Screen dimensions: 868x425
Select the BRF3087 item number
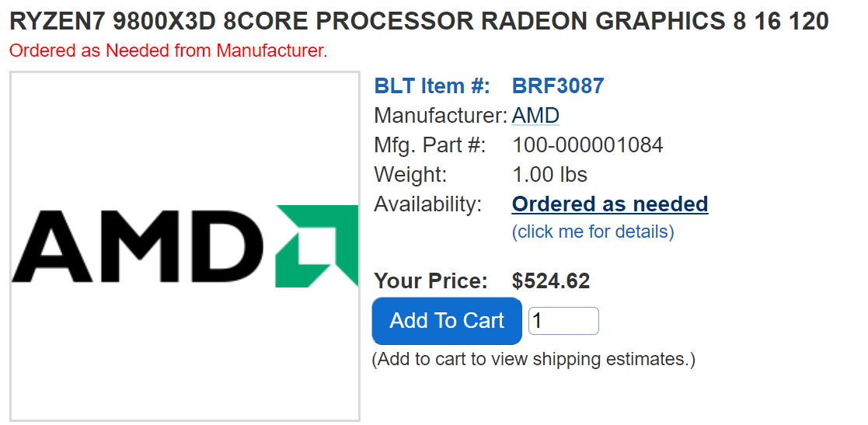tap(558, 86)
